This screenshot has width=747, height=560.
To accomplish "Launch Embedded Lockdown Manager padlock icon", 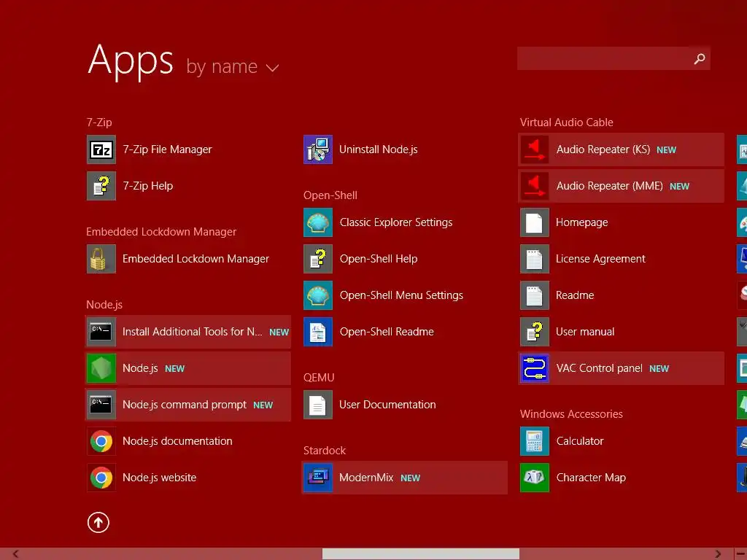I will coord(101,259).
